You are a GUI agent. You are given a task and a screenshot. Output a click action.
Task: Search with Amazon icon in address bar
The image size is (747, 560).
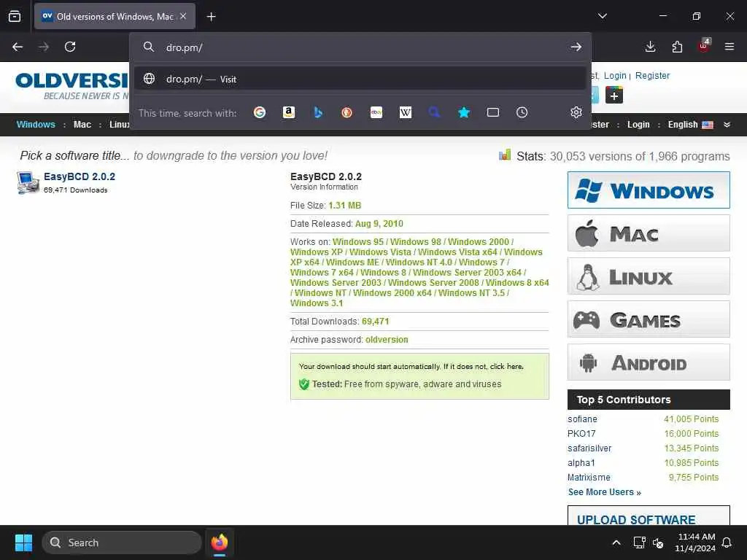[289, 112]
